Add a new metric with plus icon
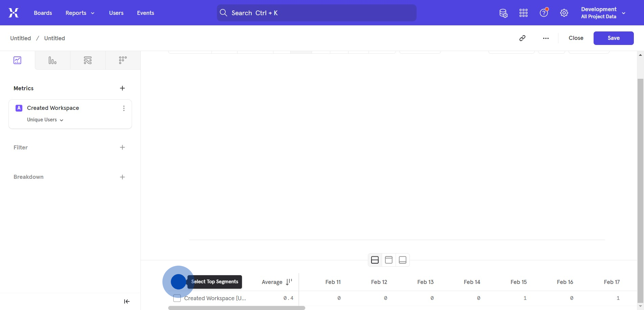This screenshot has width=644, height=310. [123, 88]
